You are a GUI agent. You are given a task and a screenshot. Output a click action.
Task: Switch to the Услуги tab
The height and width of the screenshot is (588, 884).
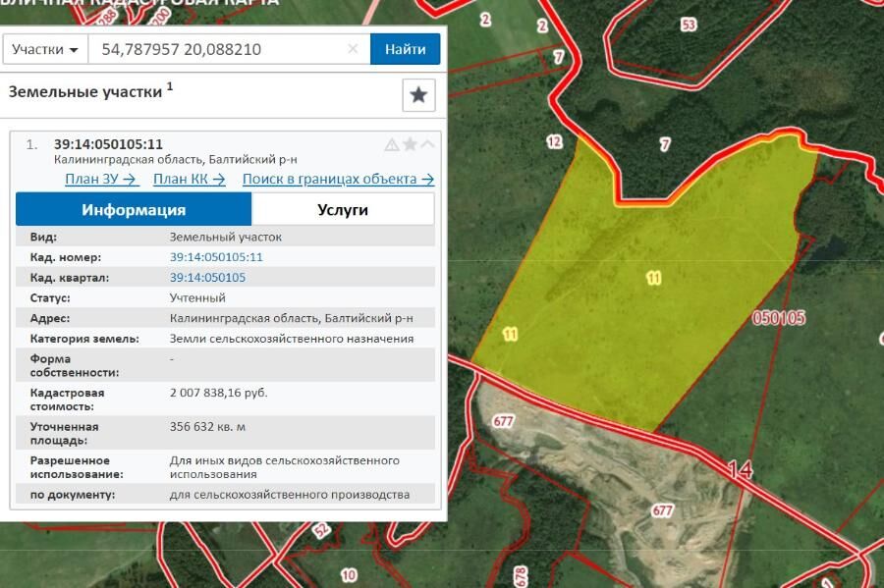tap(342, 209)
